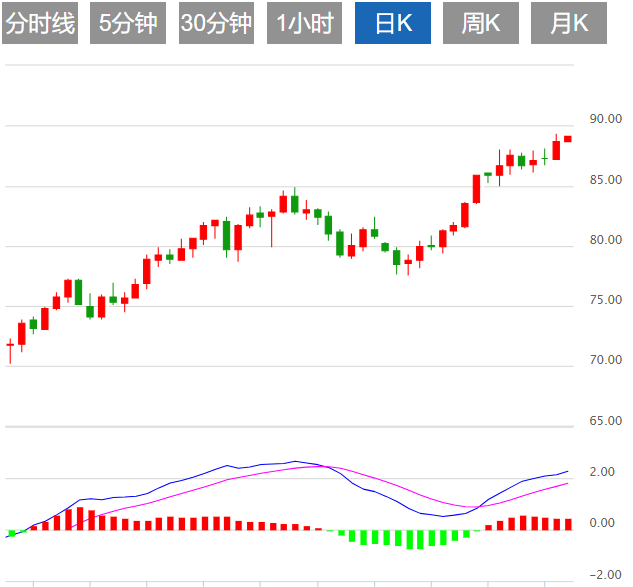Click the 85.00 price axis label
This screenshot has width=633, height=587.
click(606, 180)
